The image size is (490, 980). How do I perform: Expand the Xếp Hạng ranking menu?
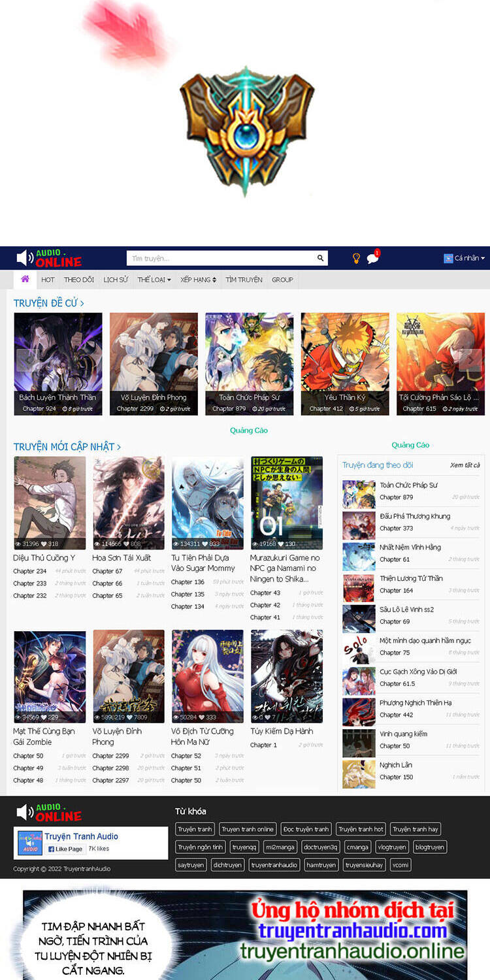(198, 280)
